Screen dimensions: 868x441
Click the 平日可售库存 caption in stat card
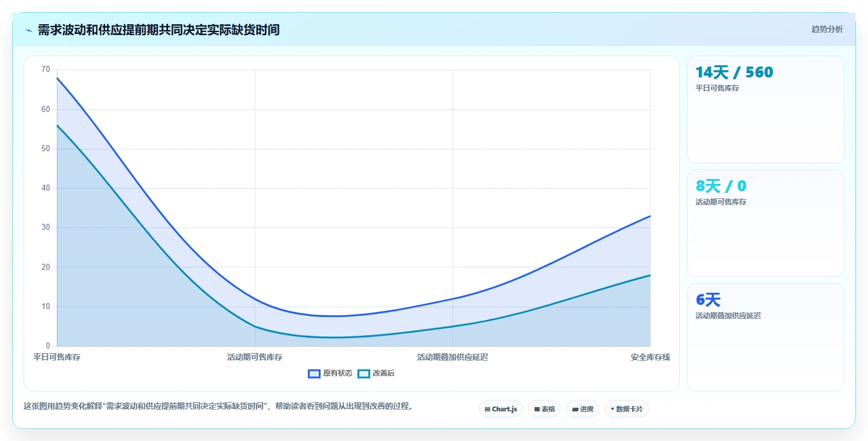point(717,88)
